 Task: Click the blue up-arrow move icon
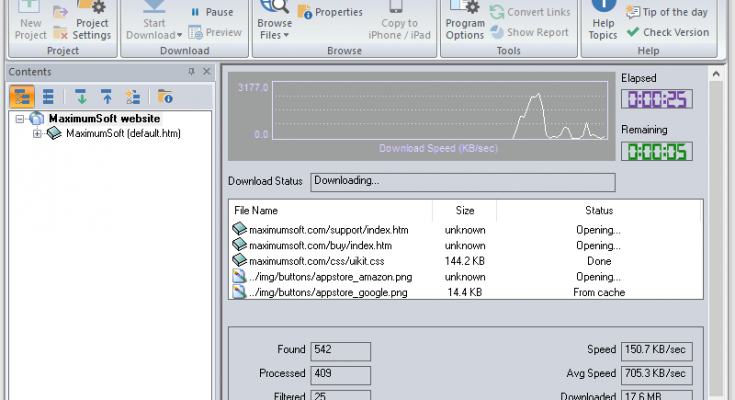click(x=107, y=97)
